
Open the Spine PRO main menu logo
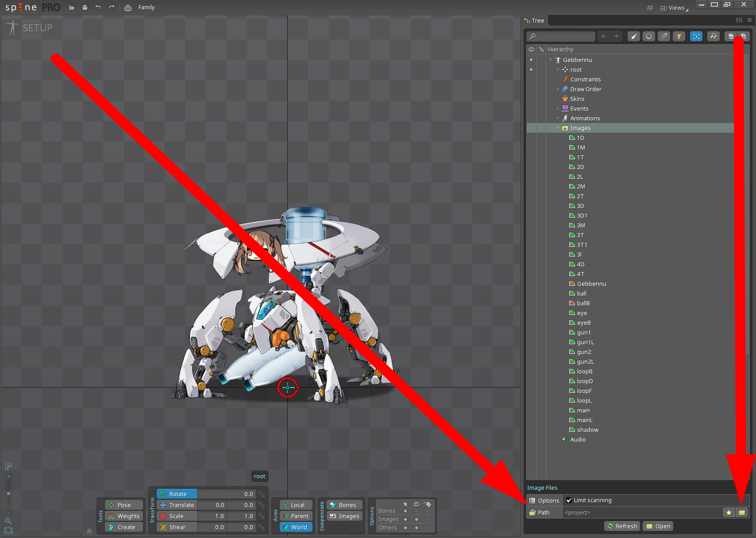tap(33, 8)
